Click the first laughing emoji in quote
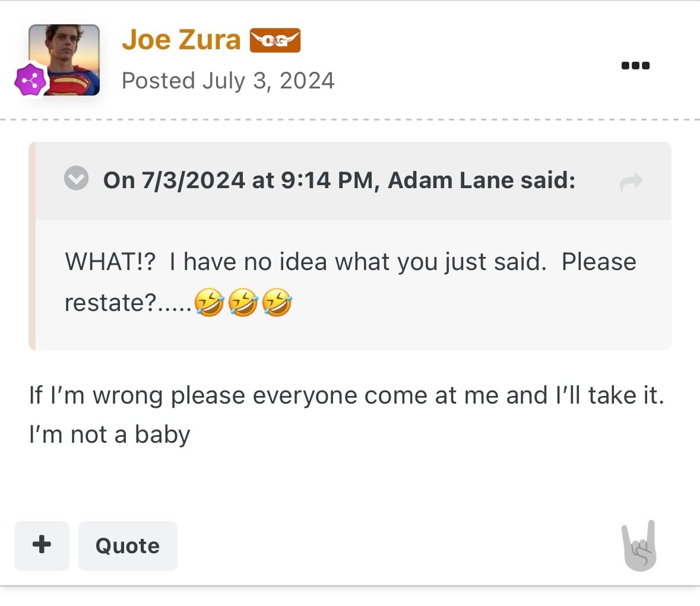This screenshot has height=606, width=700. click(x=209, y=302)
